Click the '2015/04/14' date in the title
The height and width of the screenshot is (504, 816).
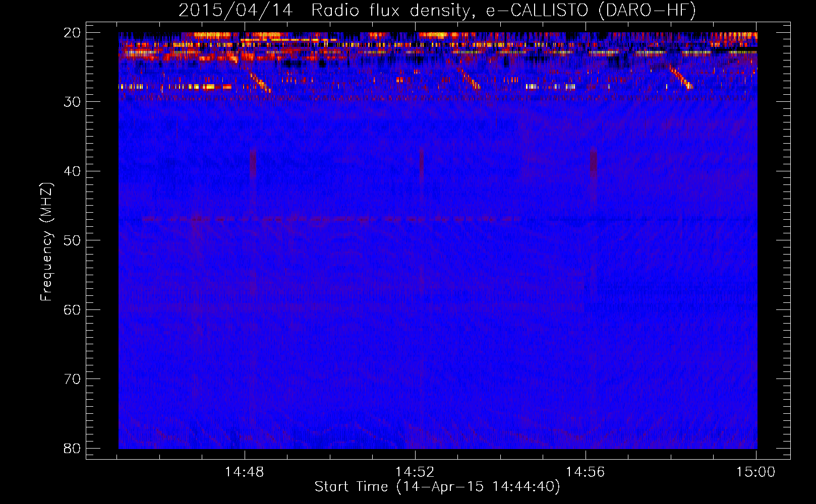236,11
